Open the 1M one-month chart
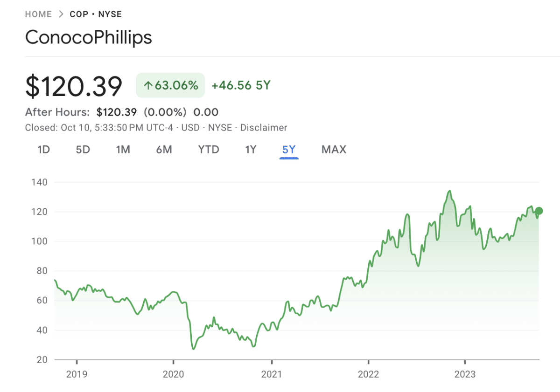Screen dimensions: 560x392 pos(123,150)
